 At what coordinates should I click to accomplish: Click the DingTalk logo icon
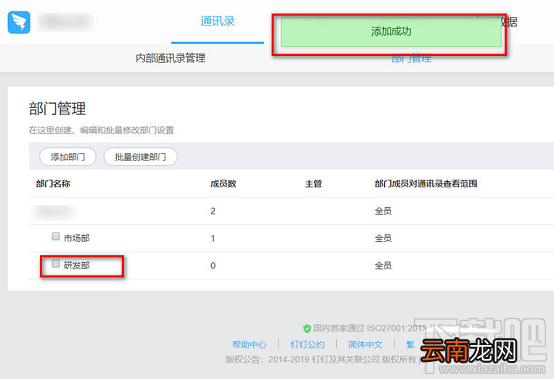point(19,22)
